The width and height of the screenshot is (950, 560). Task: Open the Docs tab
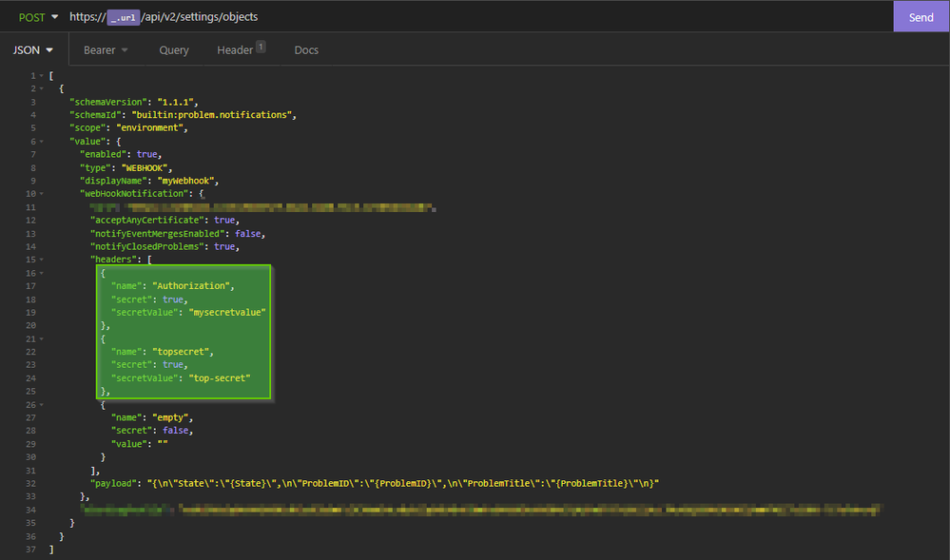(306, 49)
